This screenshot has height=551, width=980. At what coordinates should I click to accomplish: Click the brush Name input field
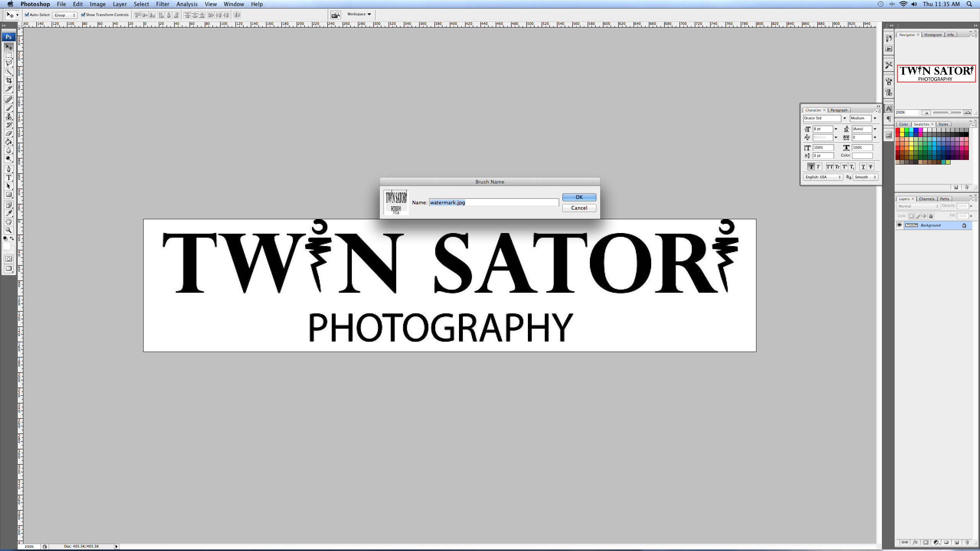(x=494, y=202)
